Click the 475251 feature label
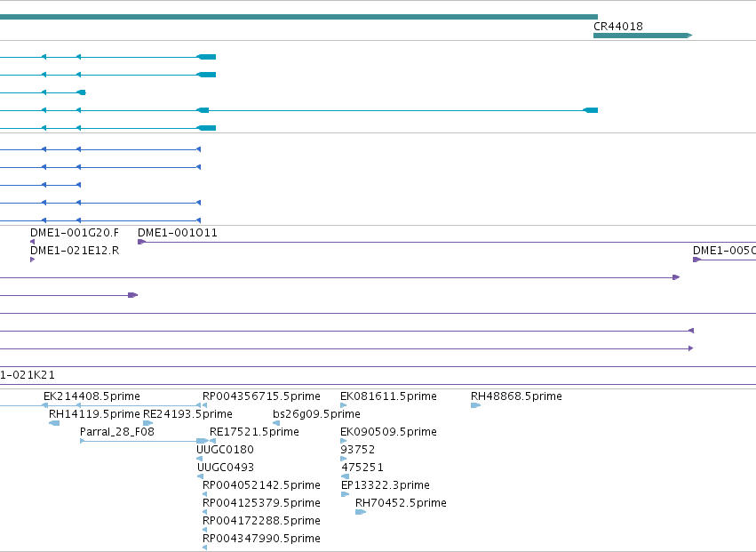This screenshot has height=552, width=756. point(362,468)
